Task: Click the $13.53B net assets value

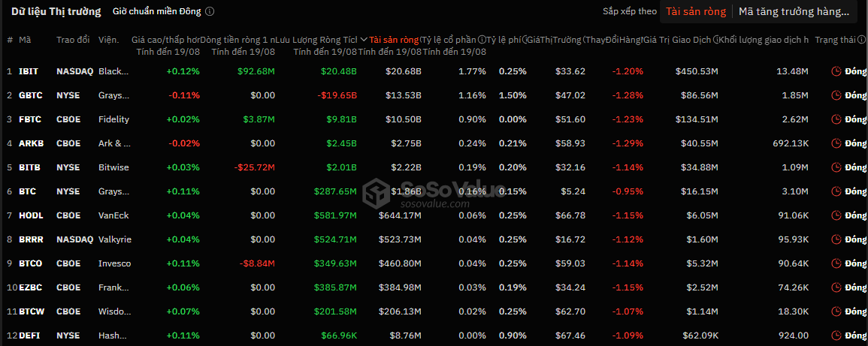Action: (404, 95)
